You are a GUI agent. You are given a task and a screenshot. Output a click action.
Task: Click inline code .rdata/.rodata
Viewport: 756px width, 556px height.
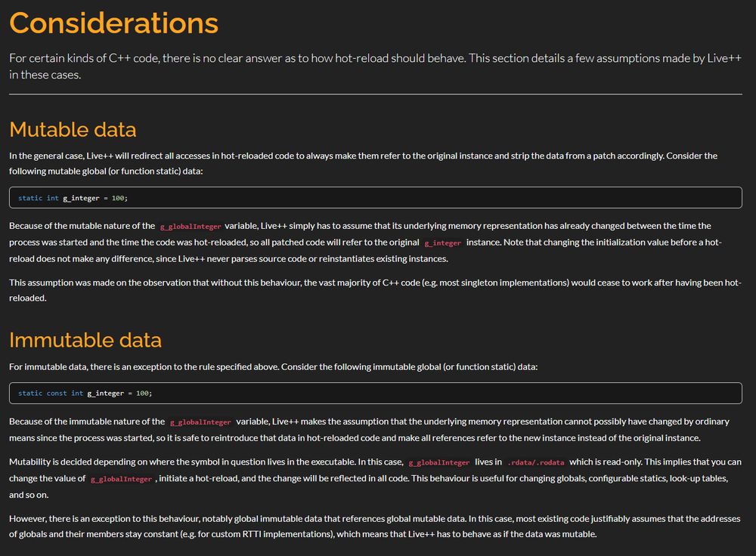point(536,462)
